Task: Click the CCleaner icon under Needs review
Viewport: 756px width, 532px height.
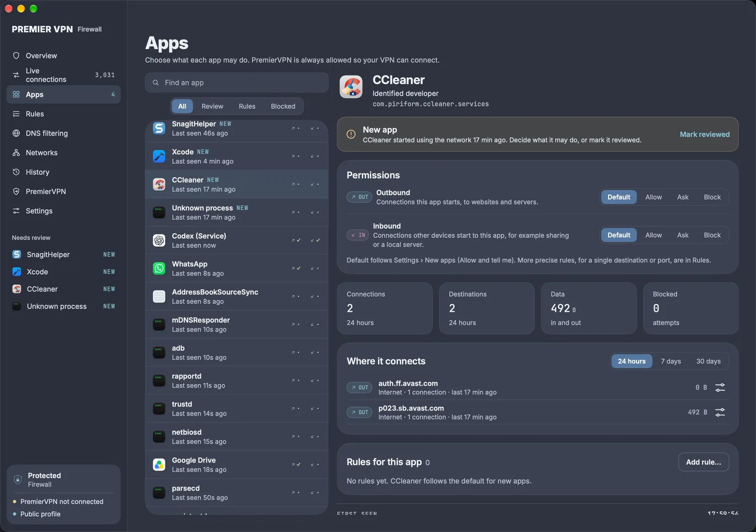Action: 17,289
